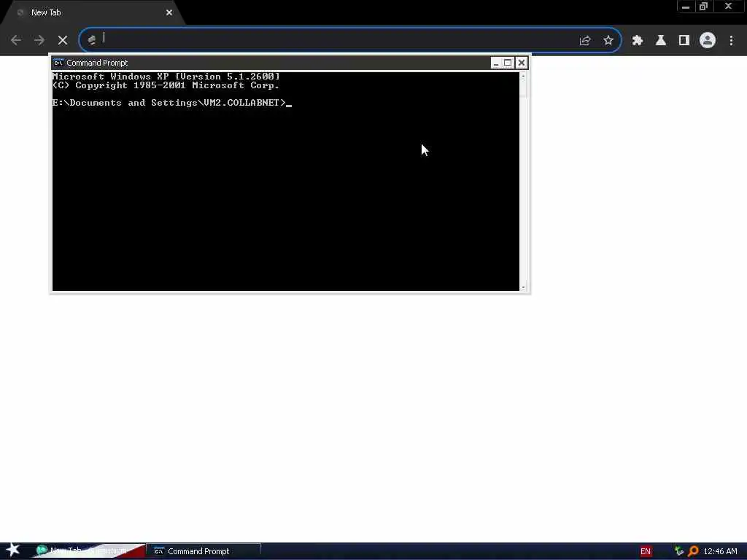Viewport: 747px width, 560px height.
Task: Go back using the browser back arrow
Action: [x=16, y=41]
